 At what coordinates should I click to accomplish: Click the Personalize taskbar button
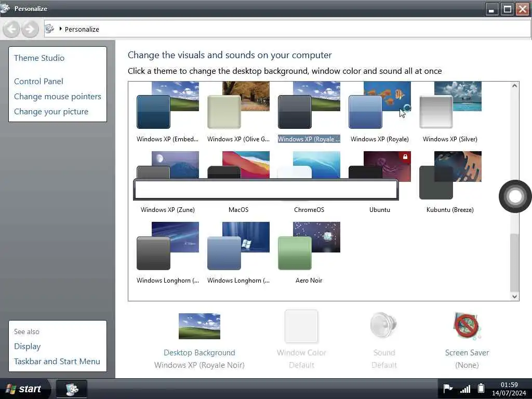72,389
